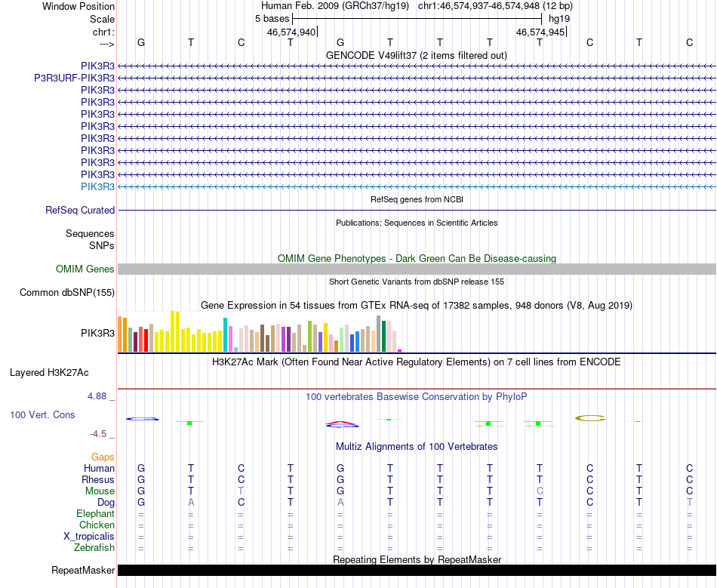Open the Layered H3K27Ac track label

(x=49, y=373)
